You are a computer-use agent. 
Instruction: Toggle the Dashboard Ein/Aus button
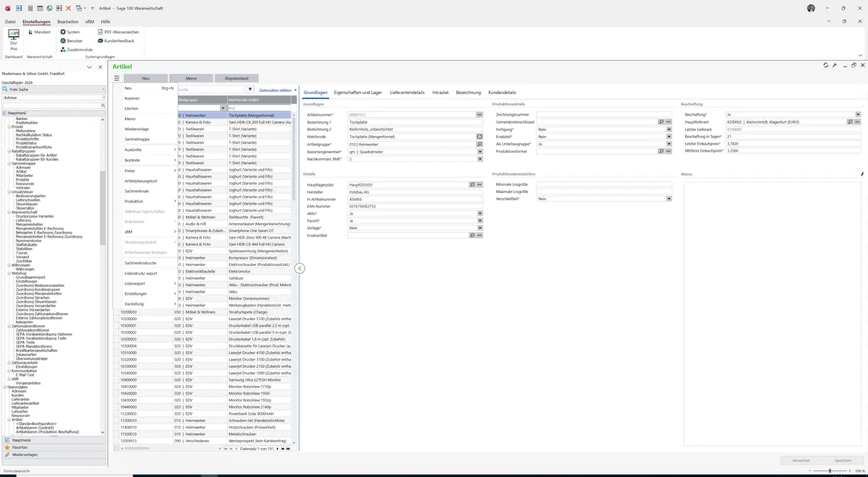click(x=13, y=40)
